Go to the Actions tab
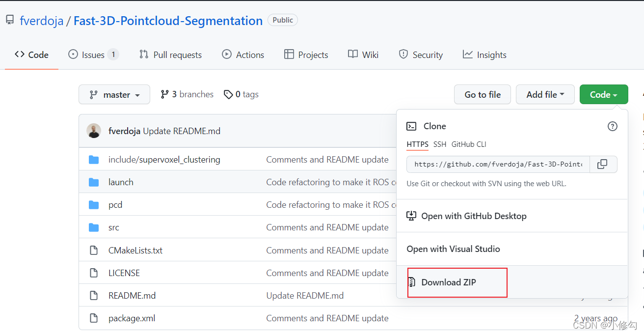The image size is (644, 335). [x=243, y=55]
